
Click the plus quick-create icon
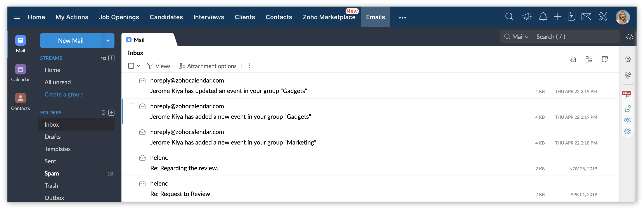(557, 17)
